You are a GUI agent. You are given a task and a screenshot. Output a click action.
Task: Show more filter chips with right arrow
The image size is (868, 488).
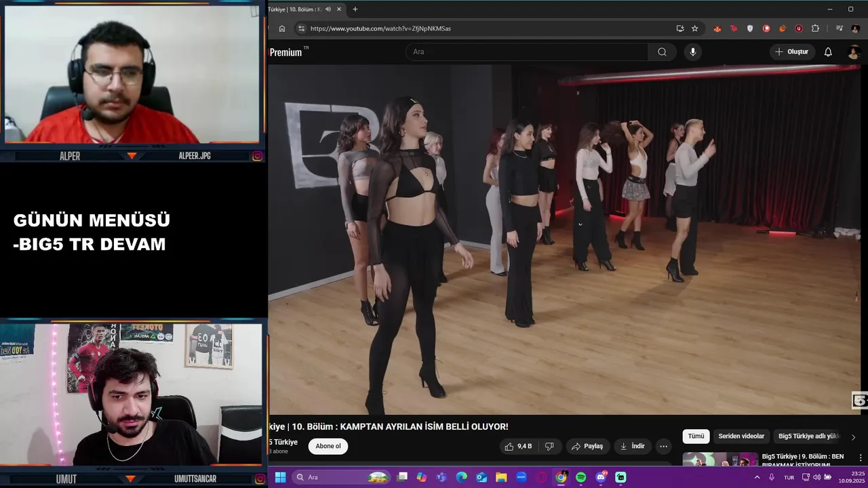point(853,437)
